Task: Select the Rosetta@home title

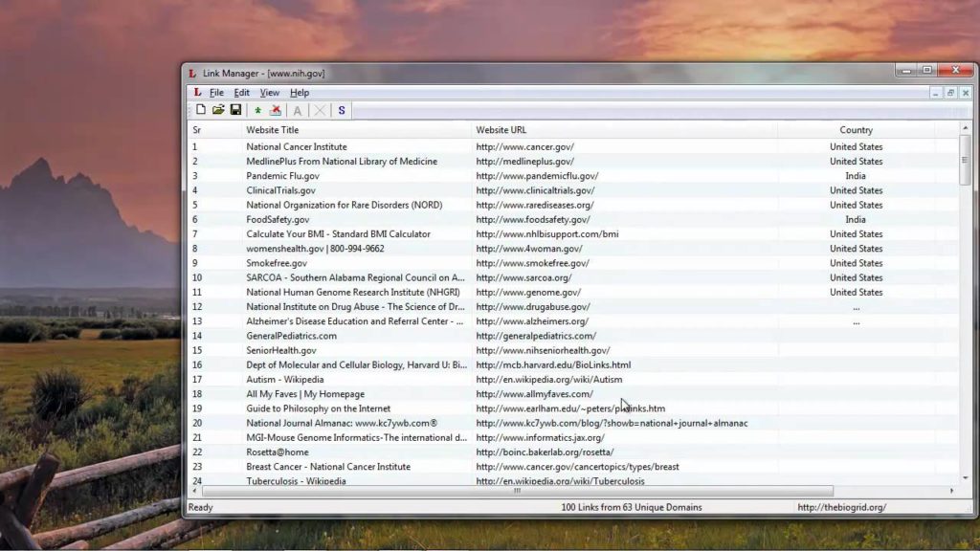Action: (x=277, y=452)
